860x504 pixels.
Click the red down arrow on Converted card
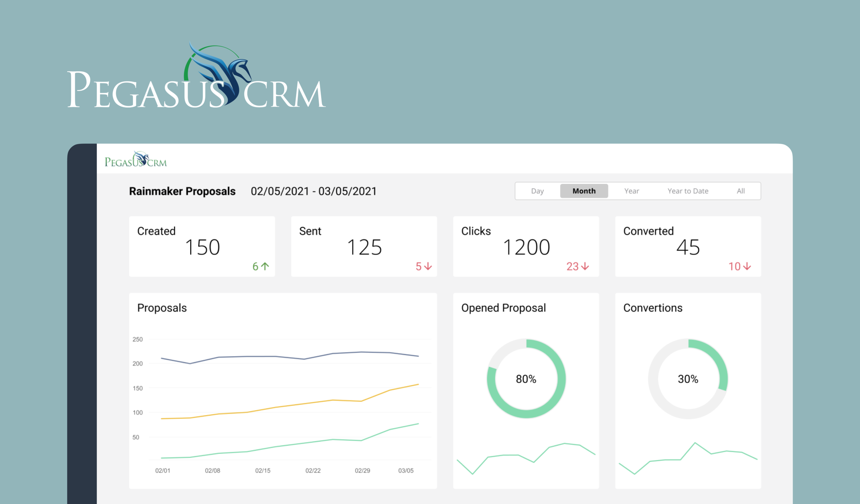[747, 266]
